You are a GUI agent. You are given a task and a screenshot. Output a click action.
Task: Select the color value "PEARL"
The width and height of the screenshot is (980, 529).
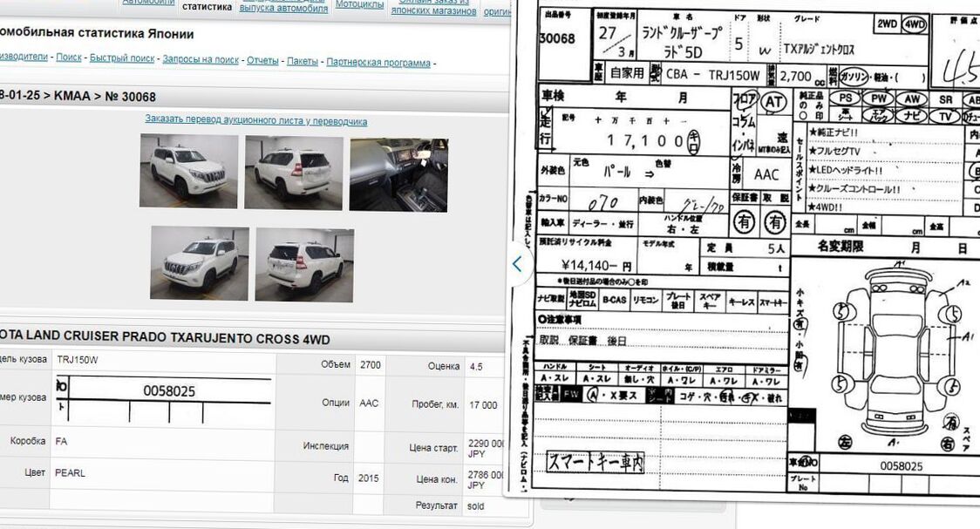tap(70, 473)
